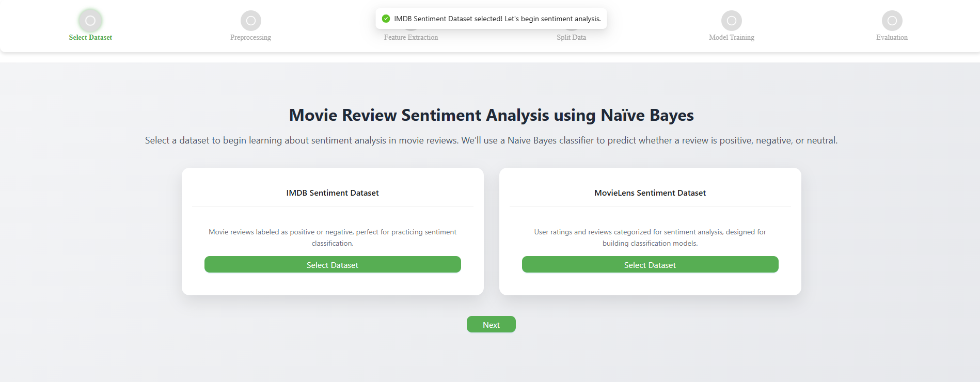The height and width of the screenshot is (382, 980).
Task: Click the IMDB dataset description text
Action: 333,237
